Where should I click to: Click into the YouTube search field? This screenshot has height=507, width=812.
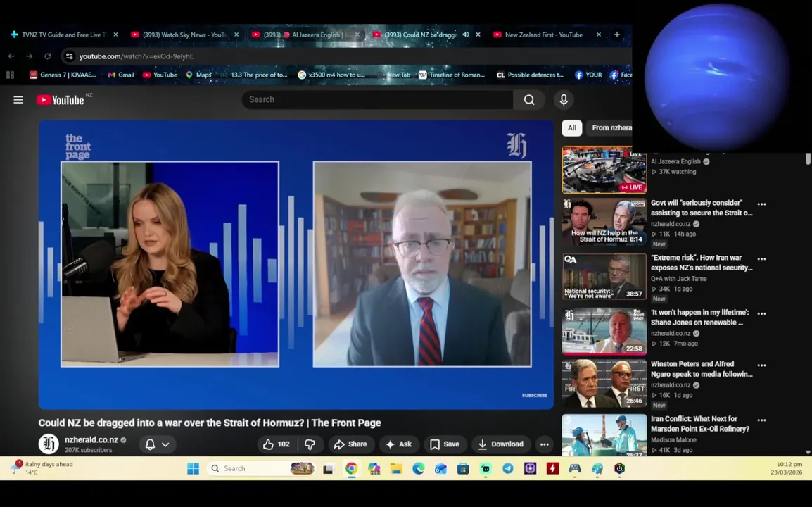pos(378,99)
